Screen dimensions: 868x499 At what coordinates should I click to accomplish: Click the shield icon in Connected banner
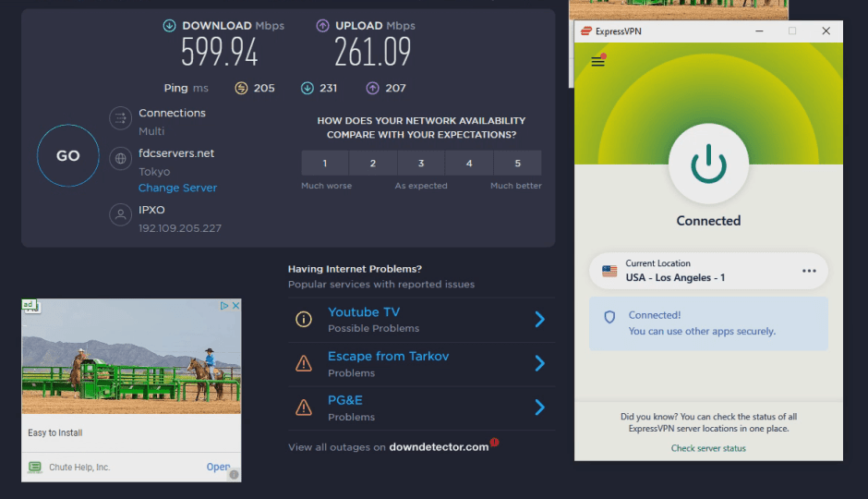[x=609, y=317]
